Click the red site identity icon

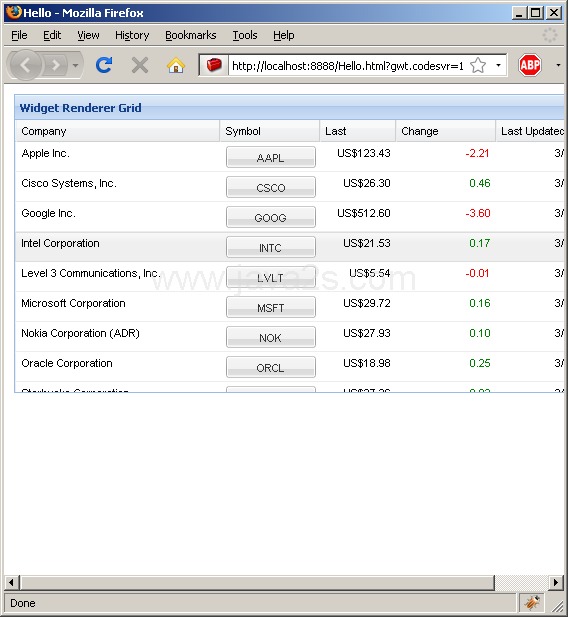(214, 65)
